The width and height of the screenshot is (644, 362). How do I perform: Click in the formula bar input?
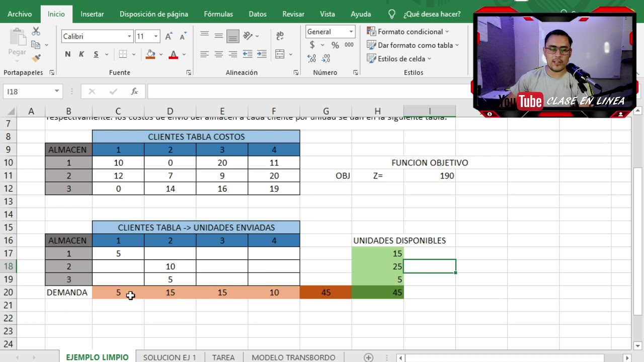point(309,91)
